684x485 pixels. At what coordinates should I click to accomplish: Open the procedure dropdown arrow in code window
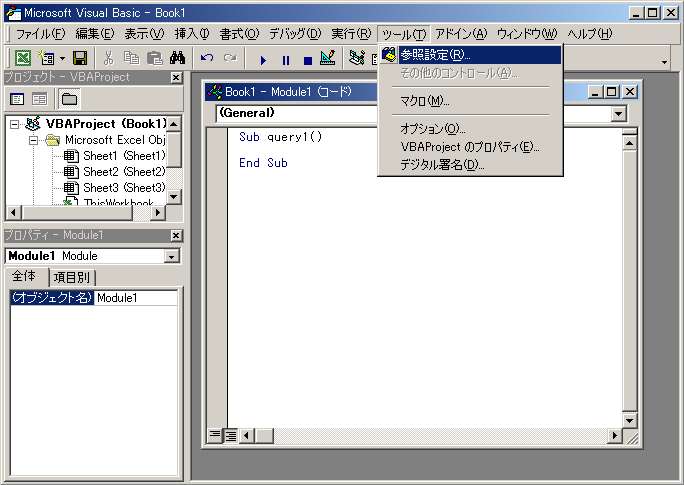click(x=619, y=114)
